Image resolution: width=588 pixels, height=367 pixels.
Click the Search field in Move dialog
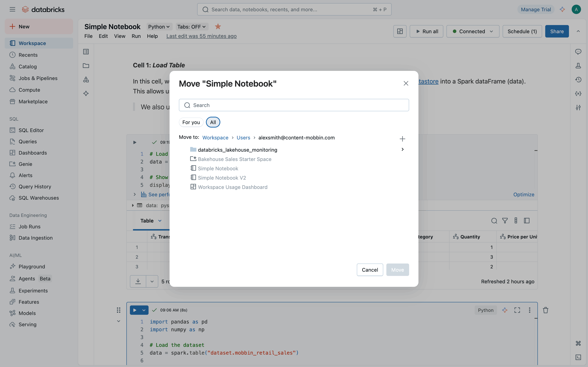(x=294, y=105)
